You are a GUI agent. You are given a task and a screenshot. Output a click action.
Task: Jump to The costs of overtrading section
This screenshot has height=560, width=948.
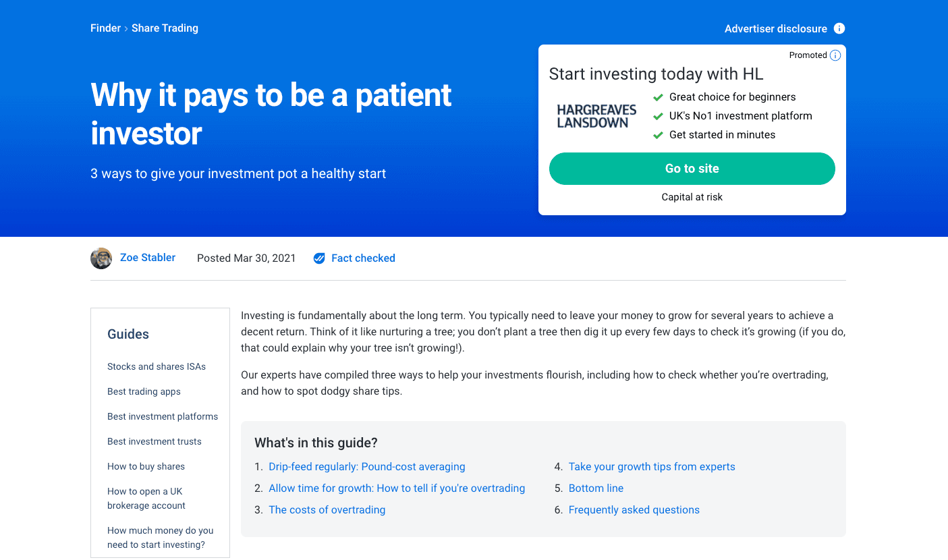[x=327, y=510]
